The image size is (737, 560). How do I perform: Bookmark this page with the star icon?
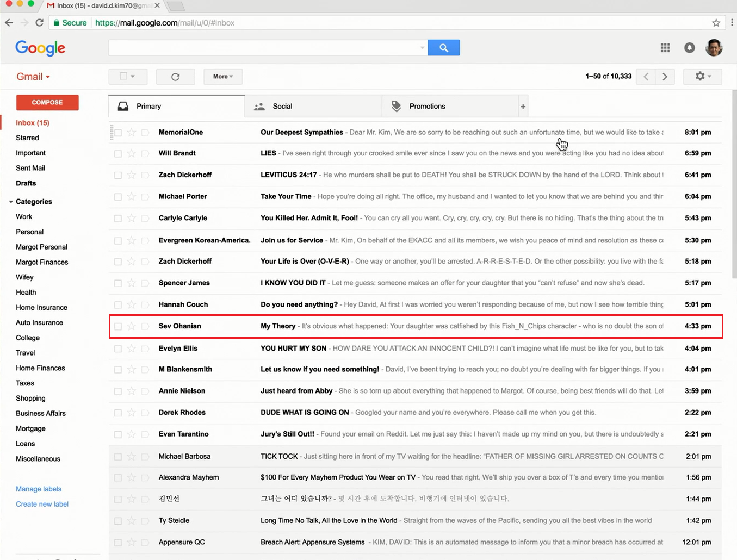[x=716, y=23]
